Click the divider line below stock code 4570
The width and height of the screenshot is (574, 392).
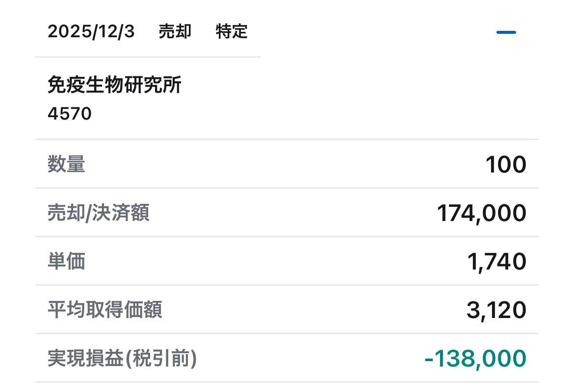click(287, 140)
